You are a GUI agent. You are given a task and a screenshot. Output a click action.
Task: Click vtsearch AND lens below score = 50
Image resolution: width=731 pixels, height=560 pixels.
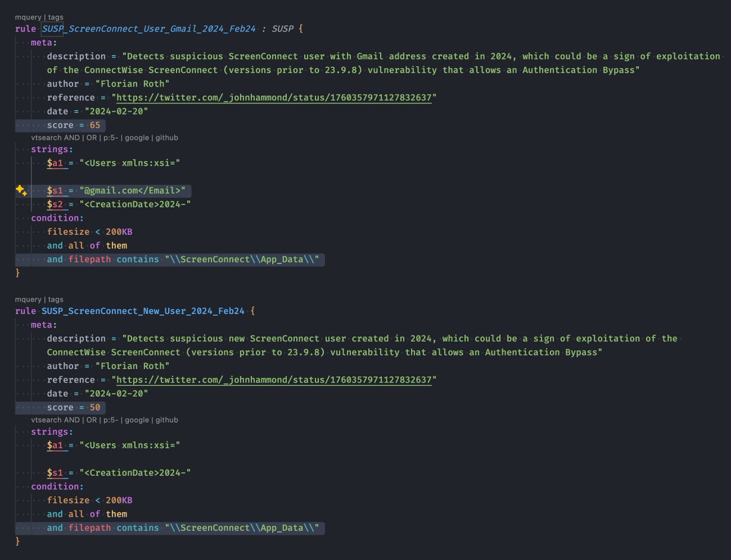(x=55, y=420)
